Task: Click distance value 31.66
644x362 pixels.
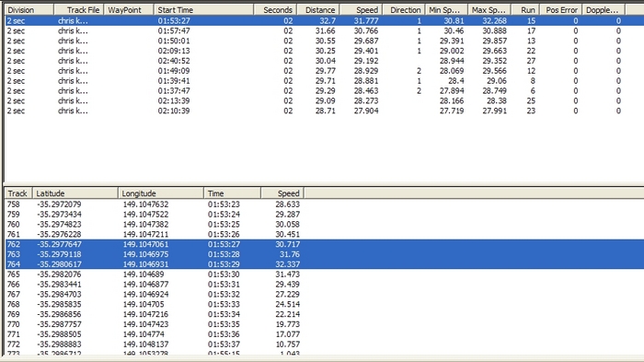Action: click(326, 30)
